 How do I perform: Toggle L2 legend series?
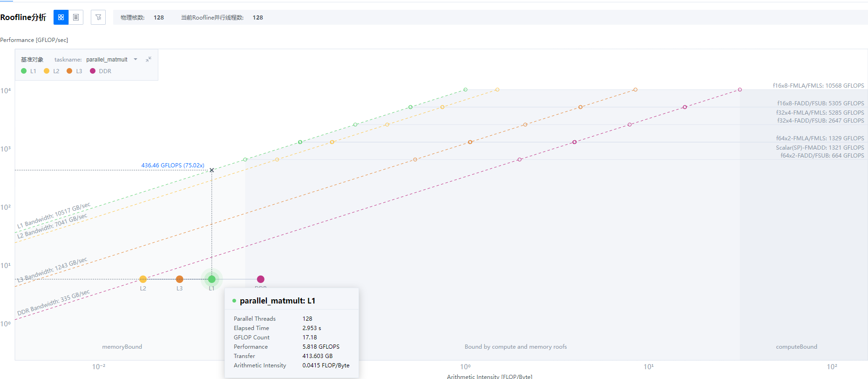tap(52, 71)
